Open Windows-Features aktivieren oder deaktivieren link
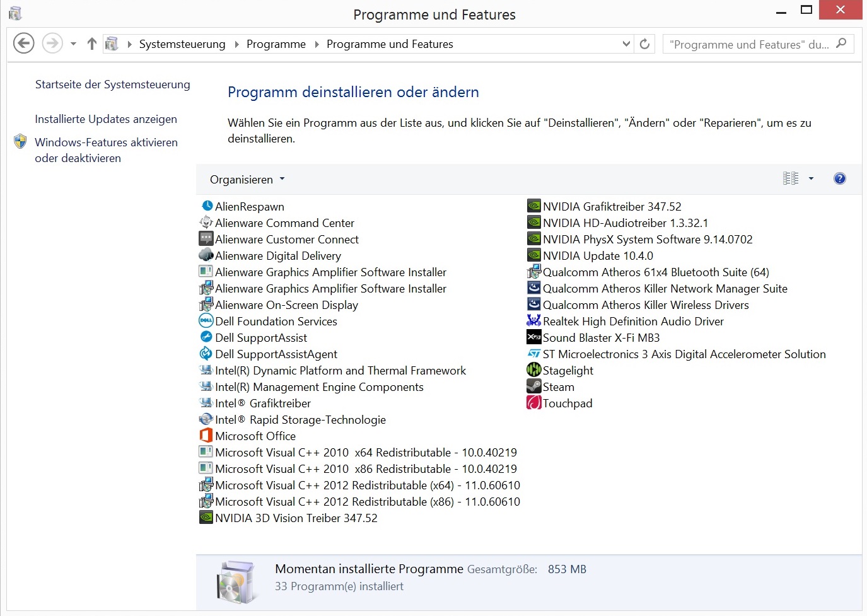This screenshot has width=867, height=616. [106, 150]
